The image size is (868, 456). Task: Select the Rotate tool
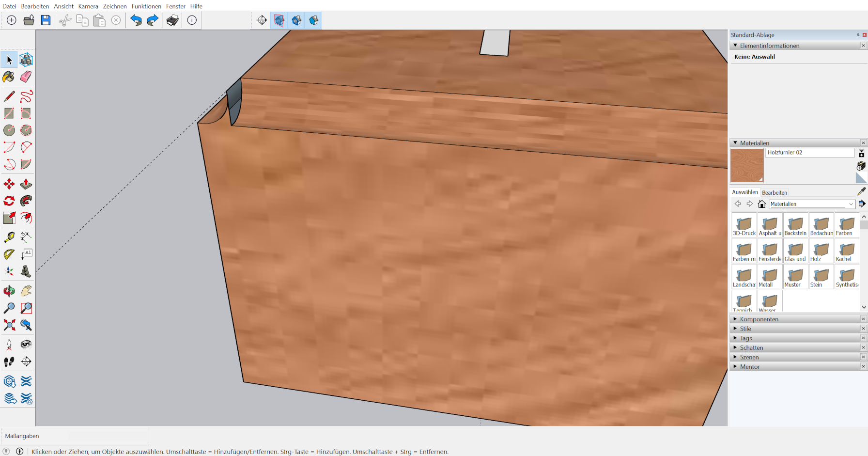click(9, 201)
